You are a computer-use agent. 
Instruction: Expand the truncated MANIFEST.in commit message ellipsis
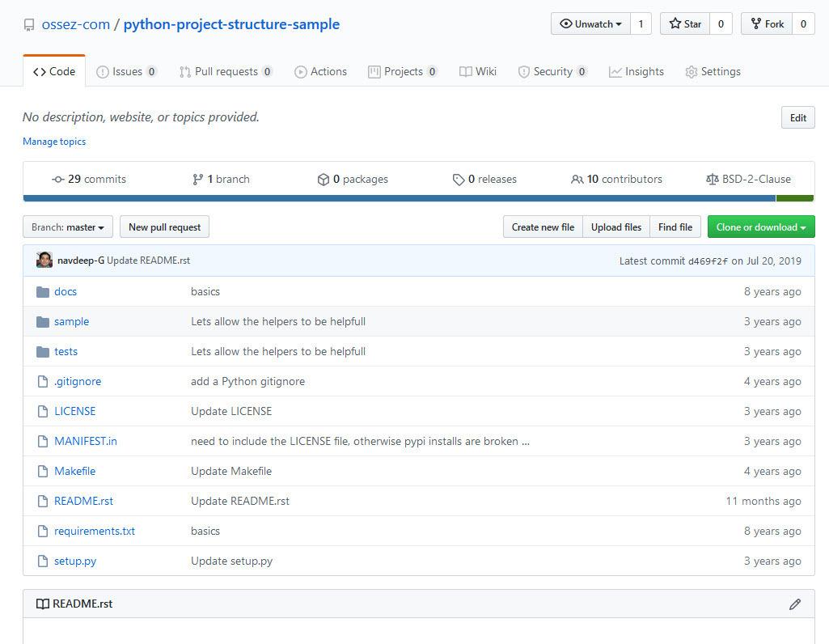(526, 442)
